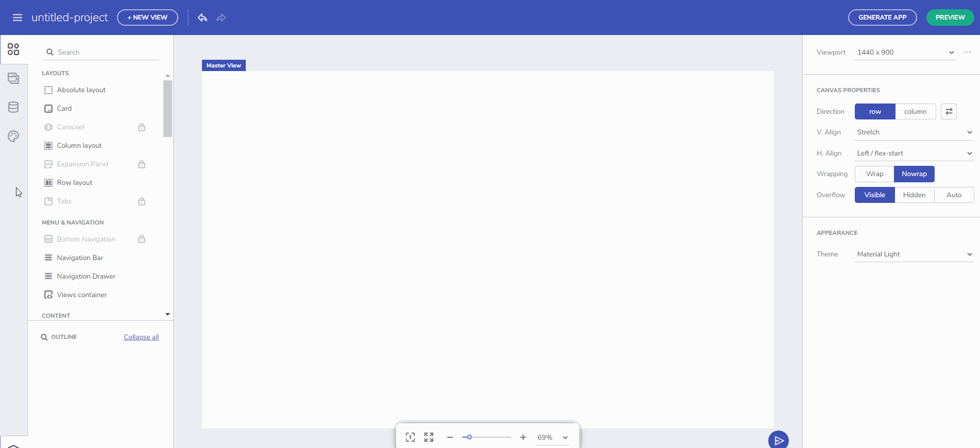Open the H. Align dropdown
The height and width of the screenshot is (448, 980).
(914, 153)
